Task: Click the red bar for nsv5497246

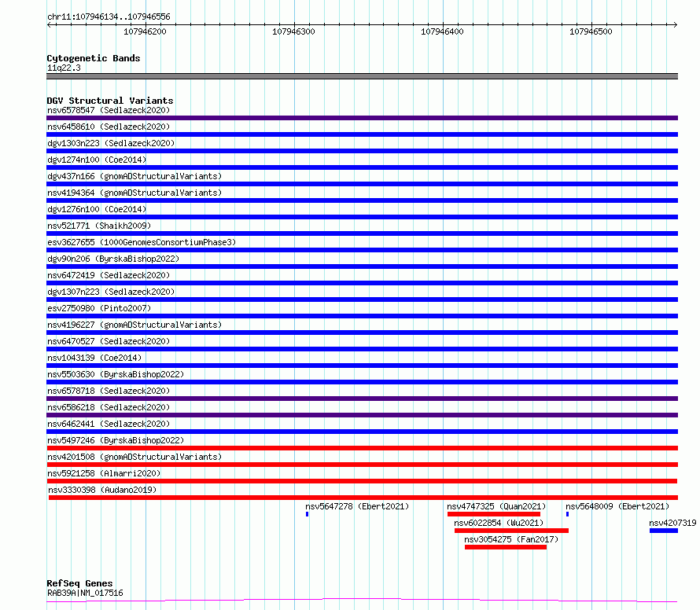Action: tap(362, 448)
